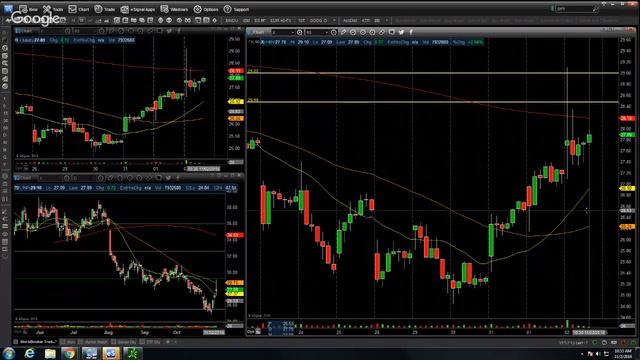Click the Facebook icon in the large right chart toolbar
The image size is (640, 360).
411,32
